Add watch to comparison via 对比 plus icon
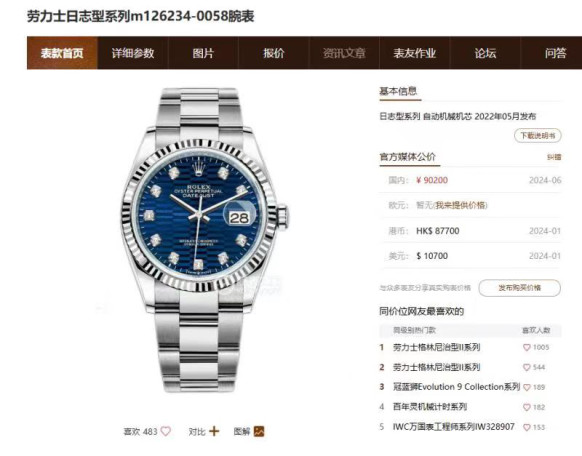 pyautogui.click(x=214, y=431)
